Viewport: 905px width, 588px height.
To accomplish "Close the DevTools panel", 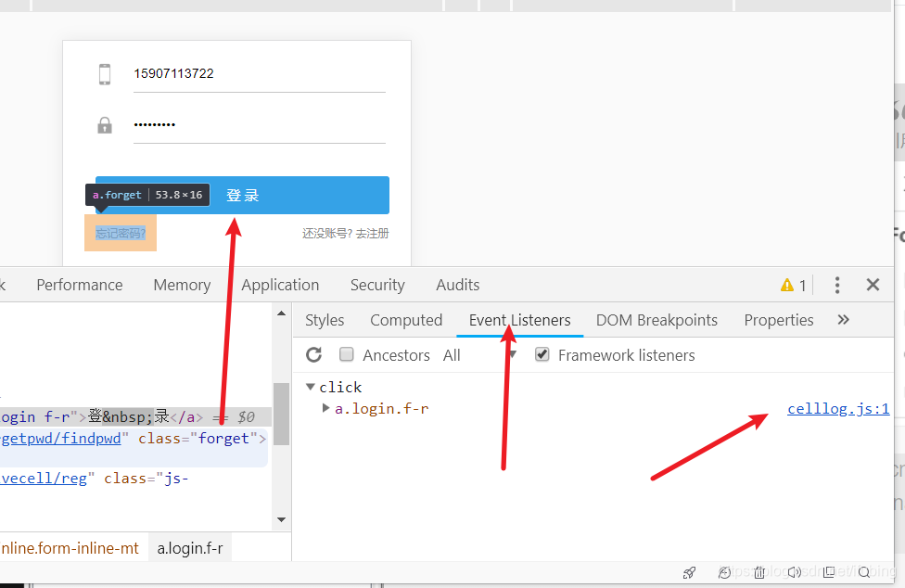I will point(873,285).
